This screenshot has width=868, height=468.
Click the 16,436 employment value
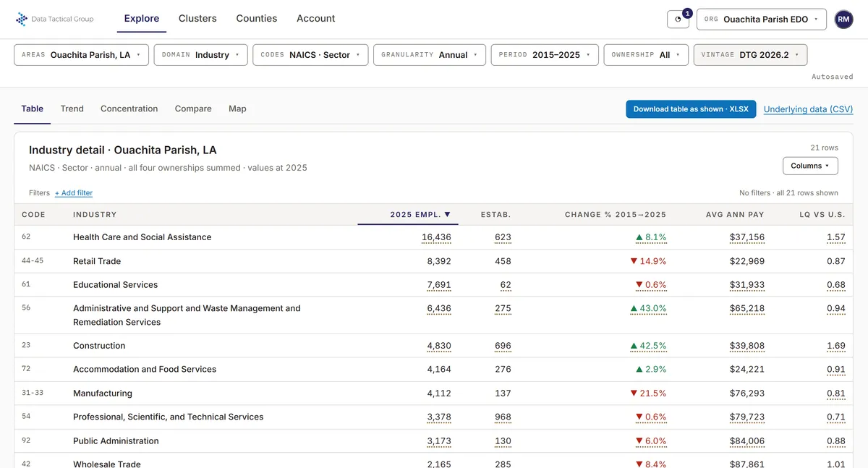pyautogui.click(x=436, y=237)
